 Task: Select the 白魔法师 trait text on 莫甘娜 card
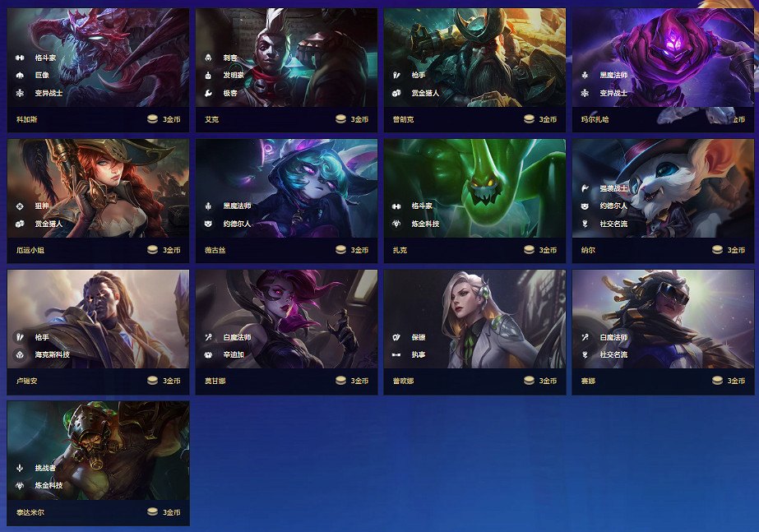coord(237,337)
